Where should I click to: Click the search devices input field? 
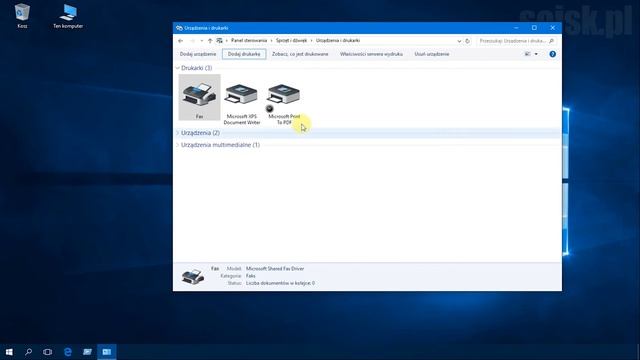512,41
